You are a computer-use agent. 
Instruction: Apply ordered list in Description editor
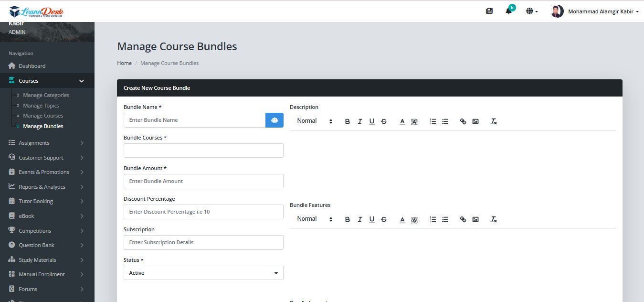[433, 121]
